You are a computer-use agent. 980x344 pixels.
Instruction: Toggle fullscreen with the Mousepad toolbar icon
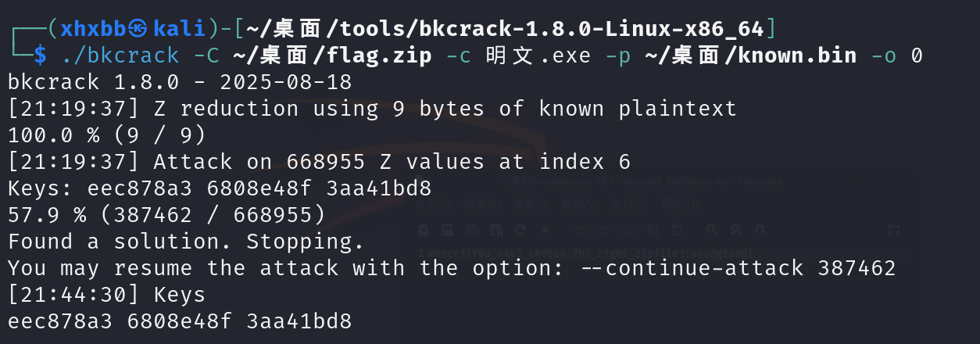coord(895,230)
